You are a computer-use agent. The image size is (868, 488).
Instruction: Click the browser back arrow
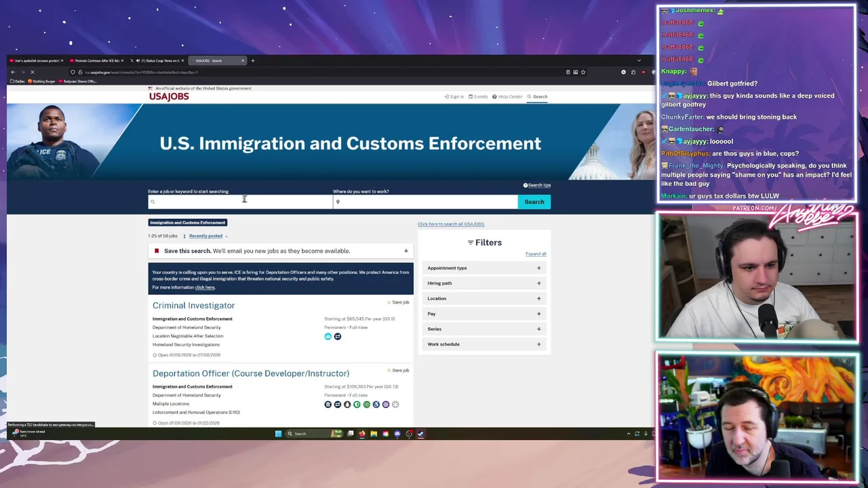pyautogui.click(x=13, y=72)
